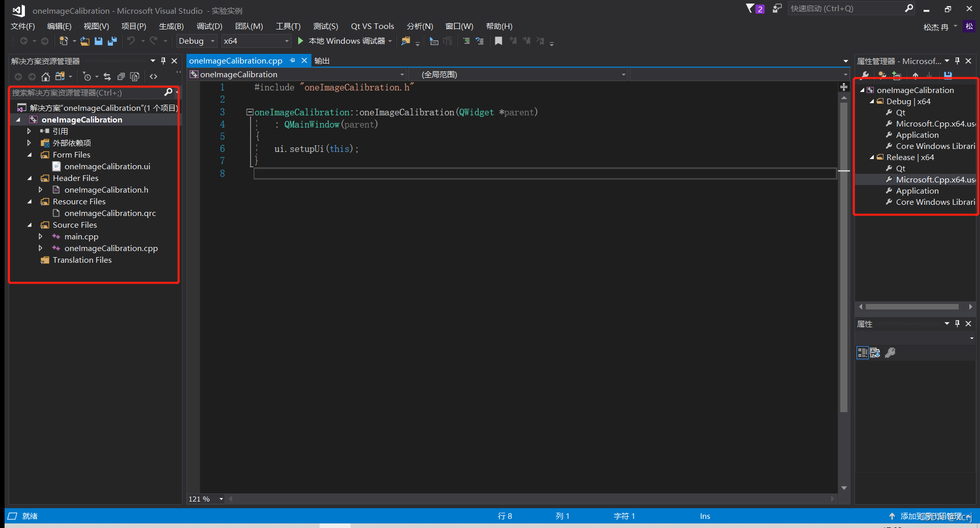Click the Categorized view icon in Properties panel
Image resolution: width=980 pixels, height=528 pixels.
tap(863, 353)
